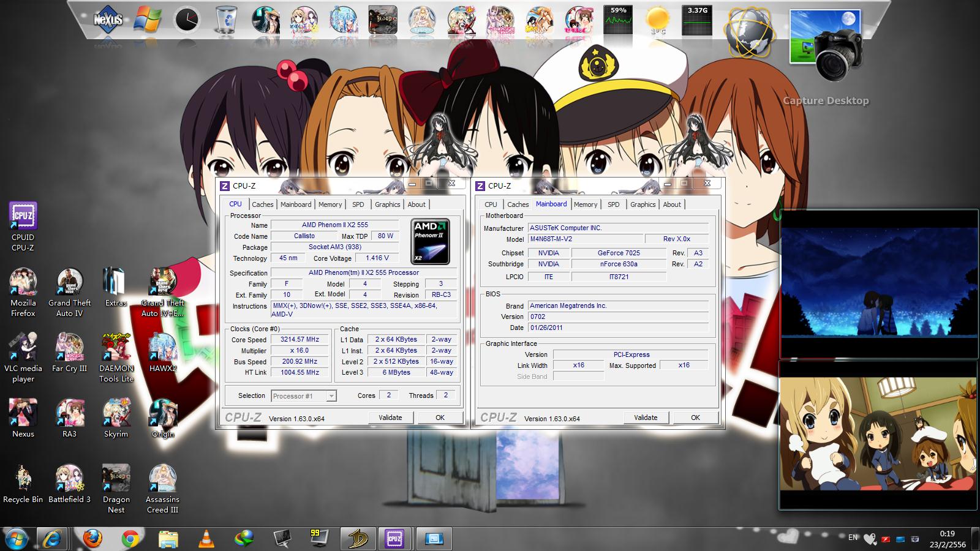The width and height of the screenshot is (980, 551).
Task: Open Internet Explorer from the taskbar
Action: 53,539
